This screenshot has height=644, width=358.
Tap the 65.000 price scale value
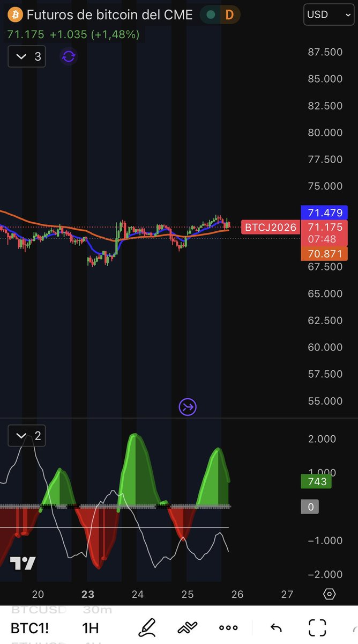(x=325, y=294)
